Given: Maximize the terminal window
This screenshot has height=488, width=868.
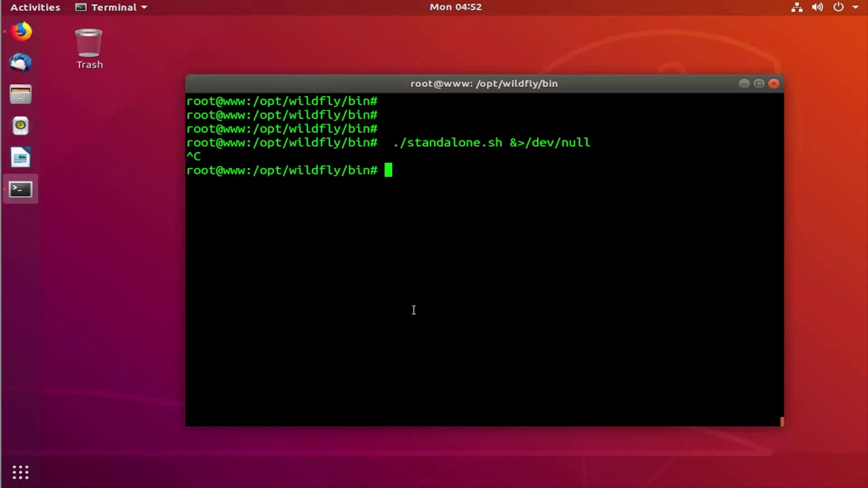Looking at the screenshot, I should [759, 83].
